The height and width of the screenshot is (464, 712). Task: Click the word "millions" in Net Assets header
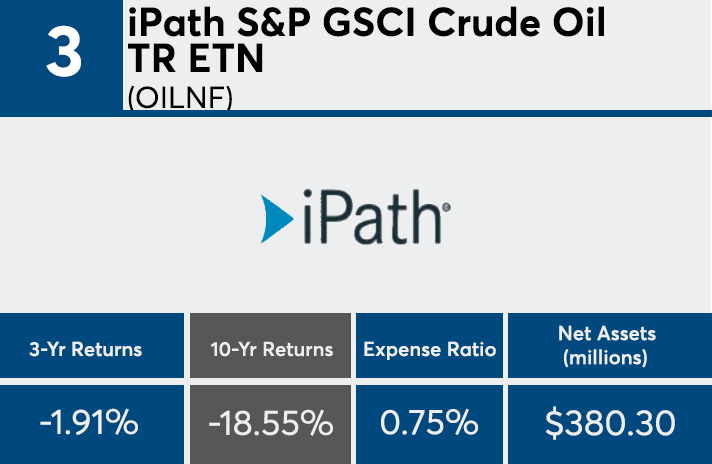click(x=610, y=358)
